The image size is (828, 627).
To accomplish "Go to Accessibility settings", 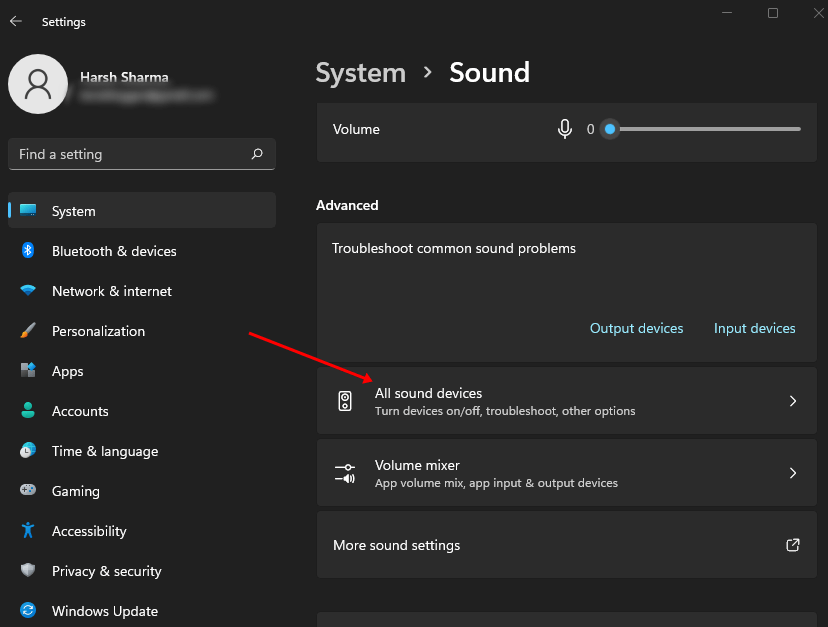I will [x=89, y=531].
